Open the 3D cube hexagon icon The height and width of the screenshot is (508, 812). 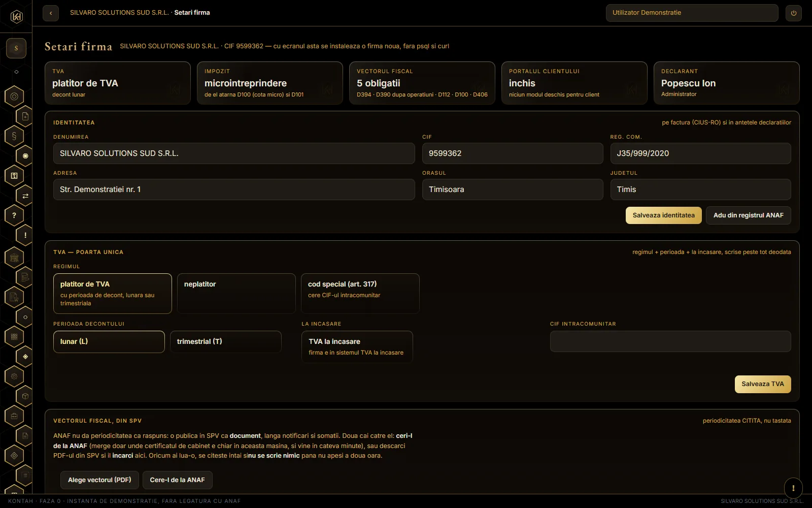(x=25, y=396)
